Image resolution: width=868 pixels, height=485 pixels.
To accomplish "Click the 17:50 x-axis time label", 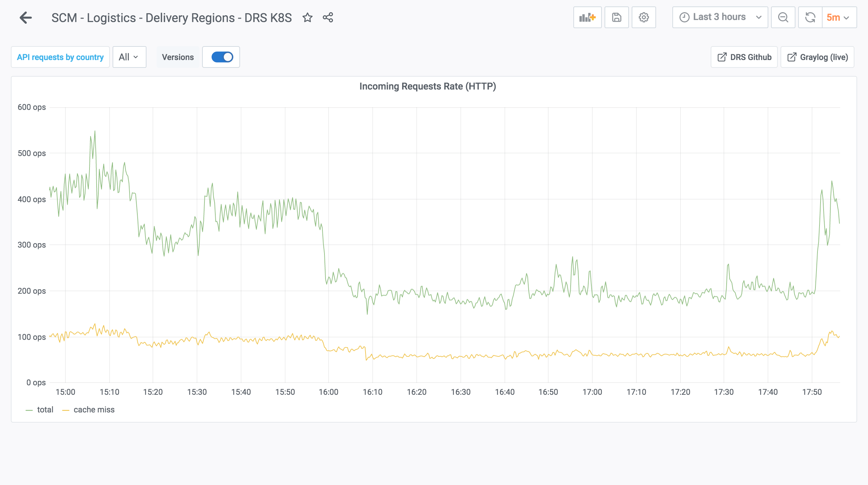I will point(812,392).
